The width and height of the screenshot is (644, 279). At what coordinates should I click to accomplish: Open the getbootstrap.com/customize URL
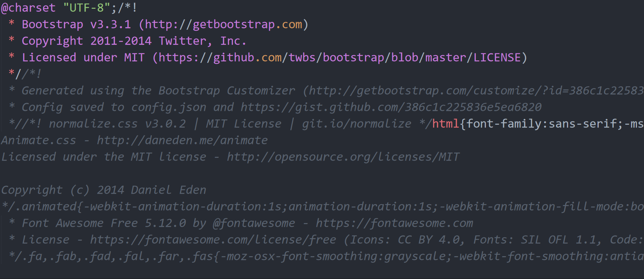[476, 91]
